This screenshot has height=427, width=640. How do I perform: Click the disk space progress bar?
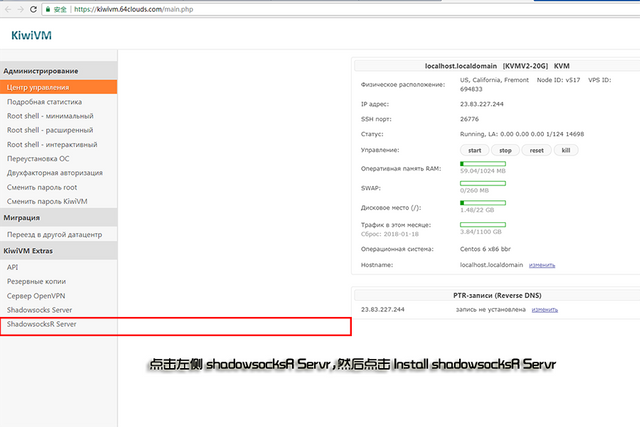483,203
